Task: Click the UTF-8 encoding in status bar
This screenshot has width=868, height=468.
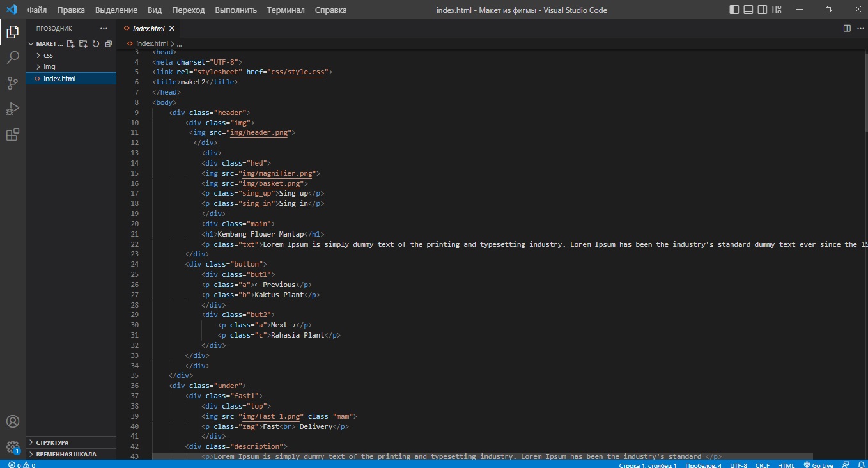Action: 738,465
